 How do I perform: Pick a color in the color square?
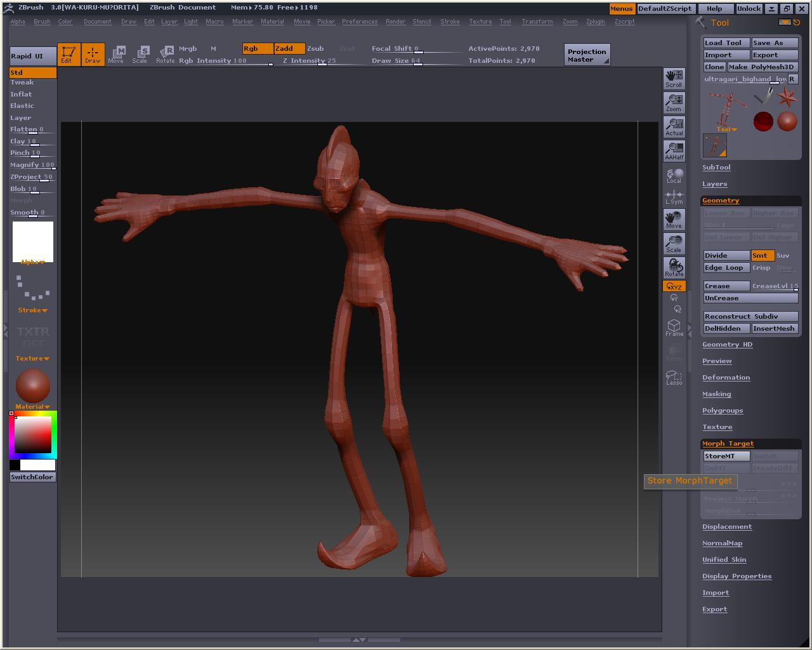tap(33, 434)
